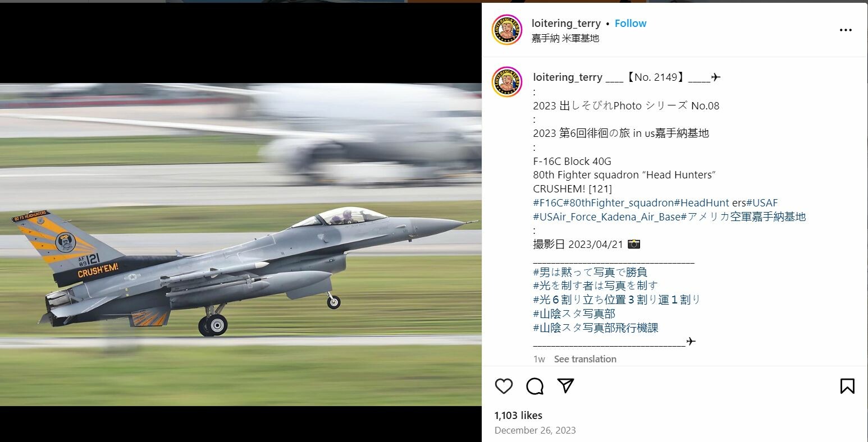The width and height of the screenshot is (868, 442).
Task: Open #USAF hashtag
Action: [x=762, y=202]
